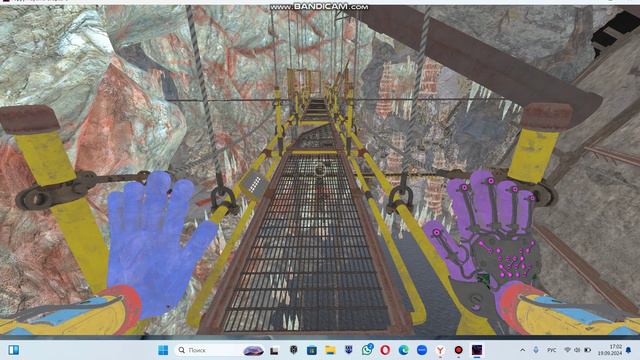Open the notification bell
The height and width of the screenshot is (360, 640).
tap(629, 350)
